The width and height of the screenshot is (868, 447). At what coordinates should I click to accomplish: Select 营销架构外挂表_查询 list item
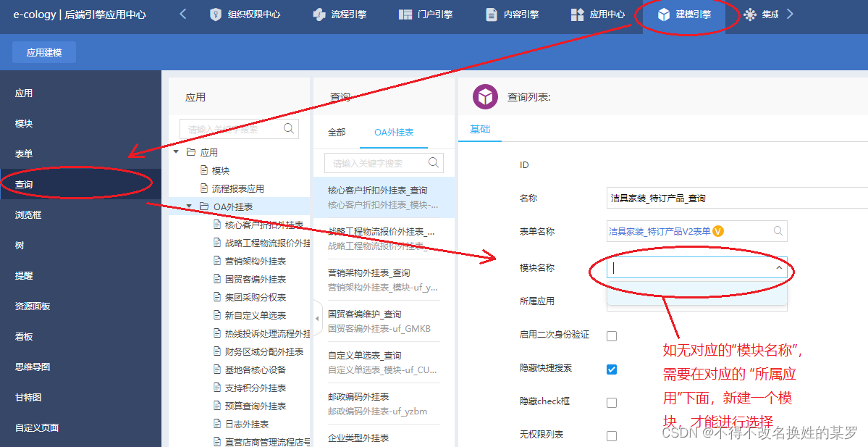(384, 280)
